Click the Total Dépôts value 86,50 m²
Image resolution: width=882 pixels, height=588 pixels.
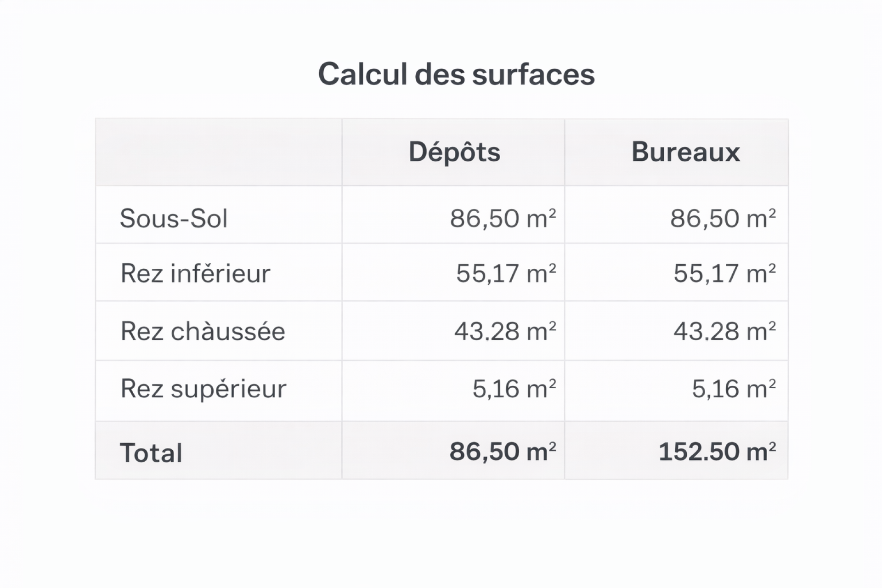pyautogui.click(x=503, y=452)
